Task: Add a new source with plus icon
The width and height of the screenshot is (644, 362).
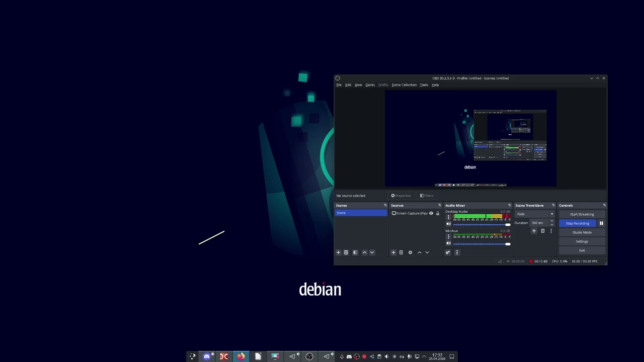Action: pos(393,252)
